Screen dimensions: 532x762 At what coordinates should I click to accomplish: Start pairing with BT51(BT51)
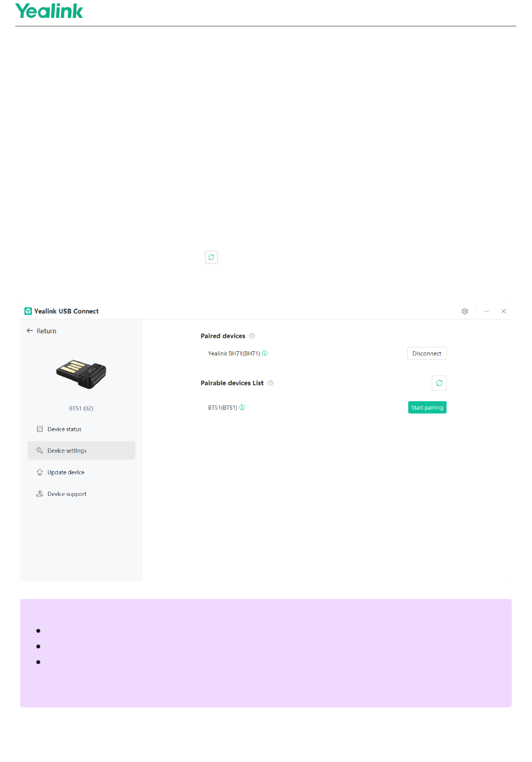(427, 407)
